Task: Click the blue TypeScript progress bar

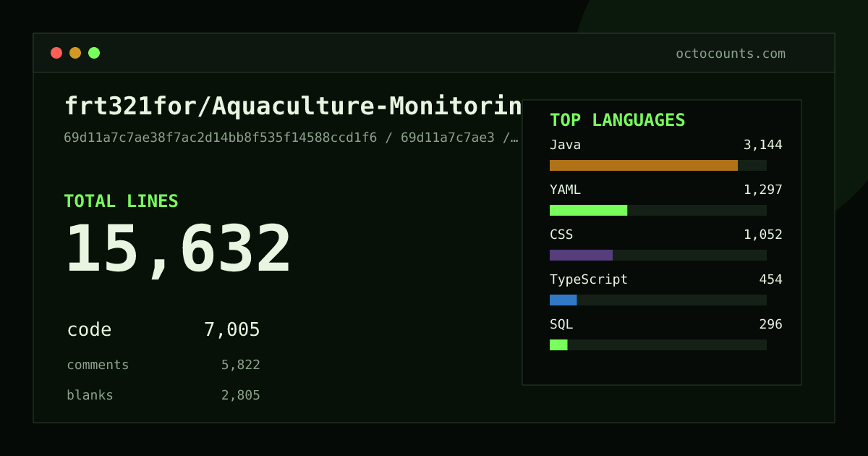Action: (563, 300)
